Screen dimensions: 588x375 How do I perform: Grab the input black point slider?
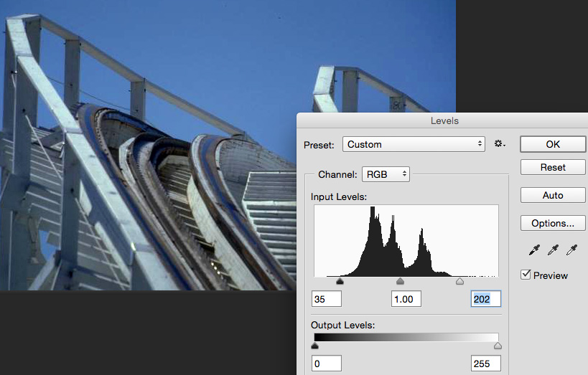pyautogui.click(x=340, y=281)
